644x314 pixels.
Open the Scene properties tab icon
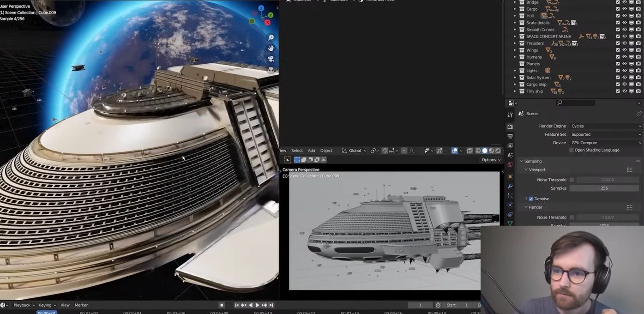pyautogui.click(x=510, y=155)
